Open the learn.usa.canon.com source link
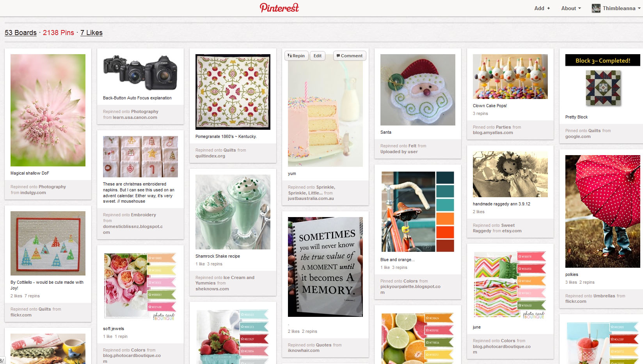The height and width of the screenshot is (364, 643). point(135,117)
